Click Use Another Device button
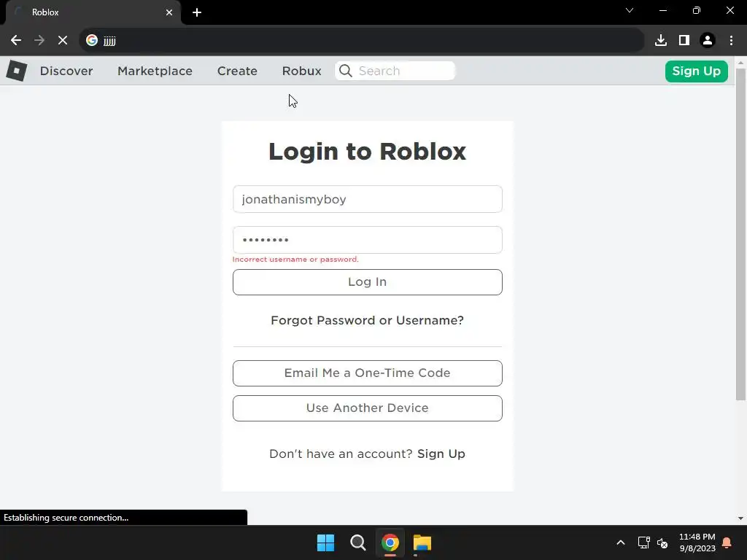This screenshot has height=560, width=747. coord(368,408)
